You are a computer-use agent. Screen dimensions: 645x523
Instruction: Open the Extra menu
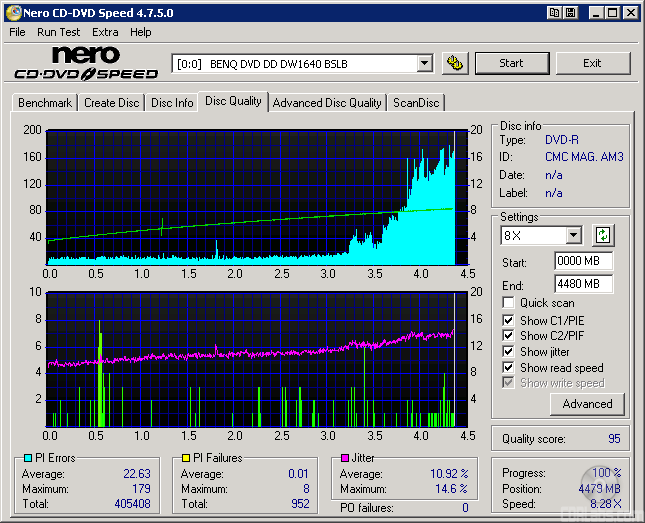point(105,32)
